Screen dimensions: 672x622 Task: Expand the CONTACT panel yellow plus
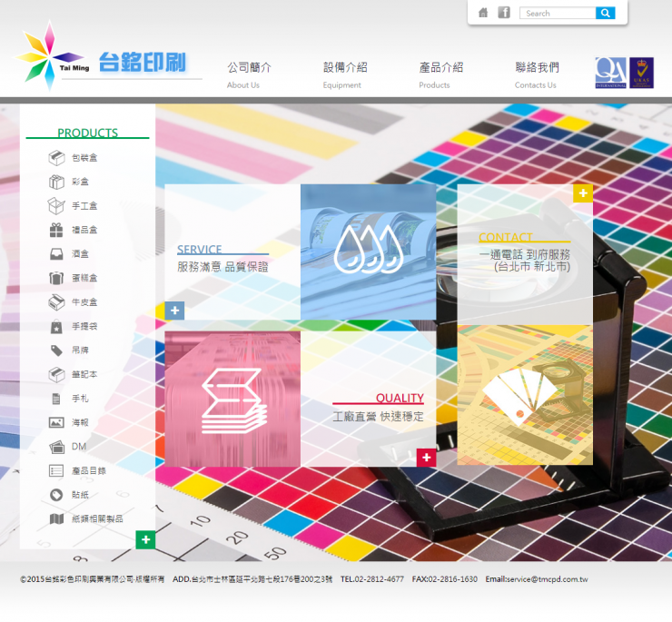pos(583,193)
